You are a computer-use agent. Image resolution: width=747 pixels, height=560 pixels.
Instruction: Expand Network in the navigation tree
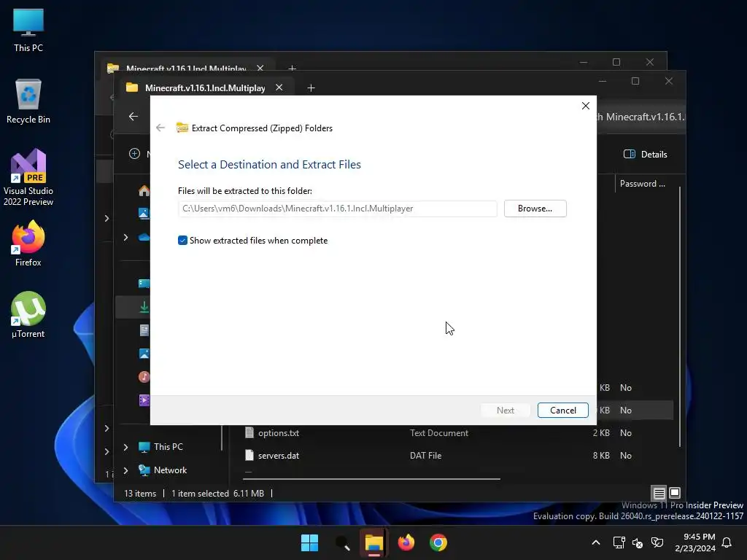[x=125, y=470]
